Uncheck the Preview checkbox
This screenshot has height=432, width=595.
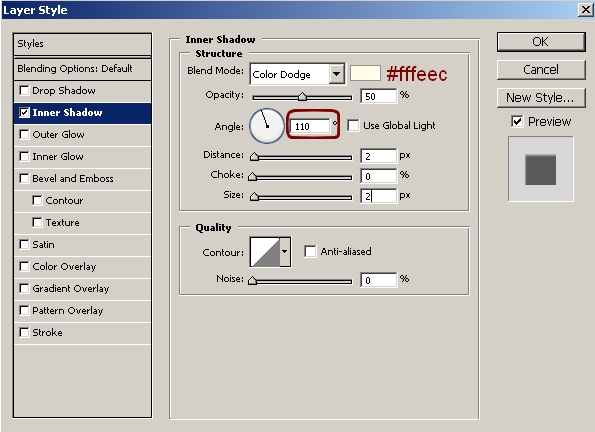tap(517, 121)
